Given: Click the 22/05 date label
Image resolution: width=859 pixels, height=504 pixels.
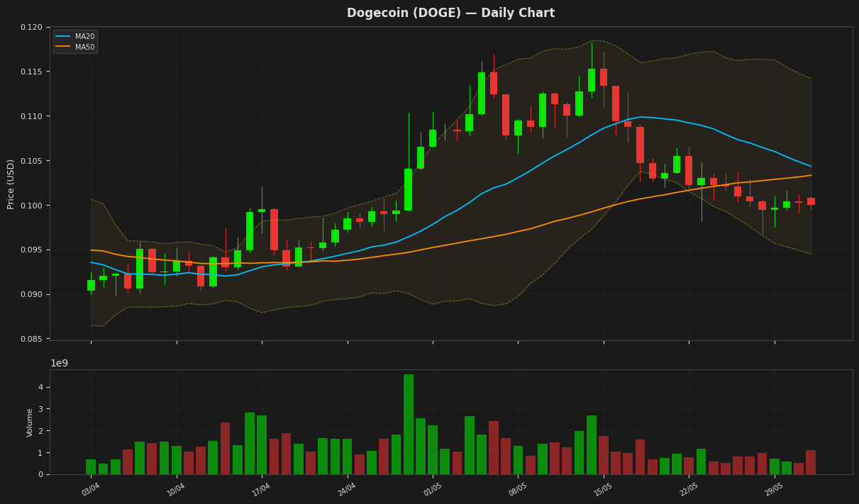Looking at the screenshot, I should point(689,489).
